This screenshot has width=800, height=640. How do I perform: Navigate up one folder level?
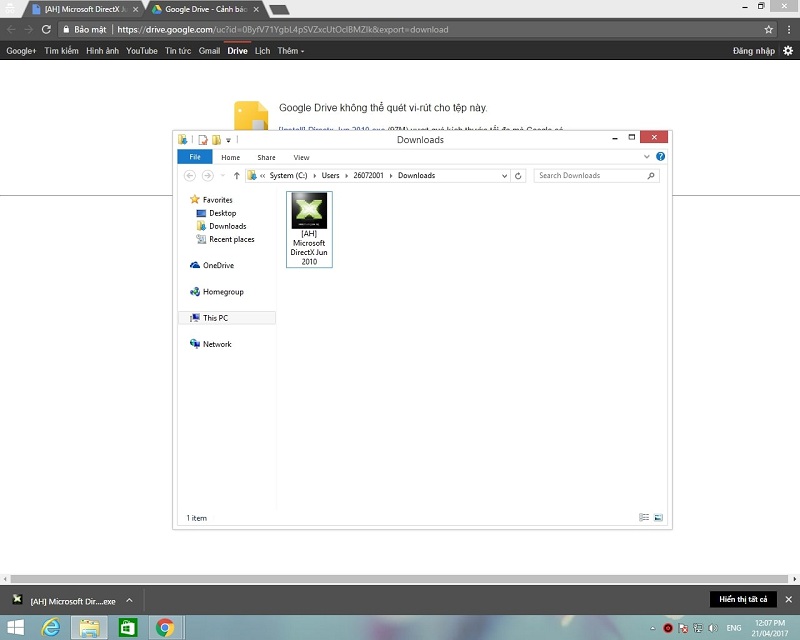pos(235,175)
